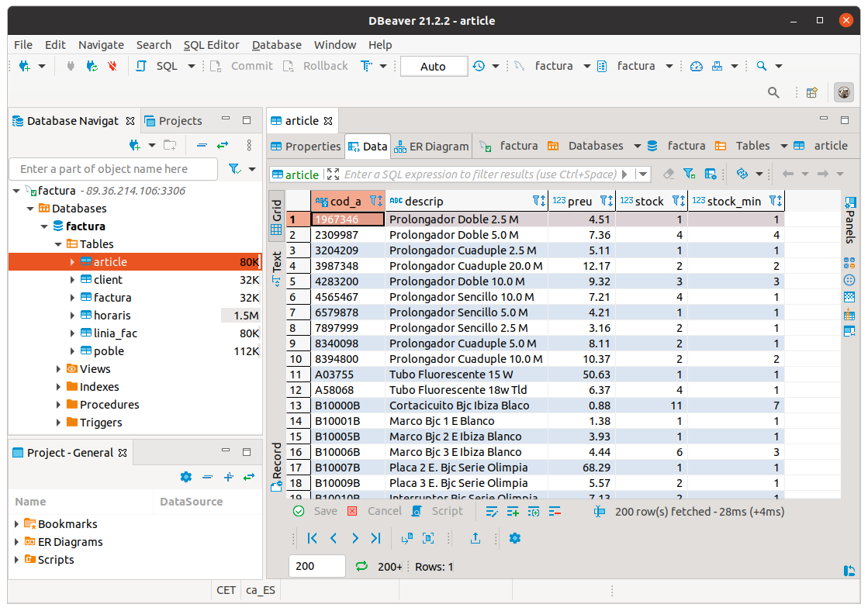This screenshot has width=868, height=611.
Task: Switch to Grid view mode
Action: pos(276,216)
